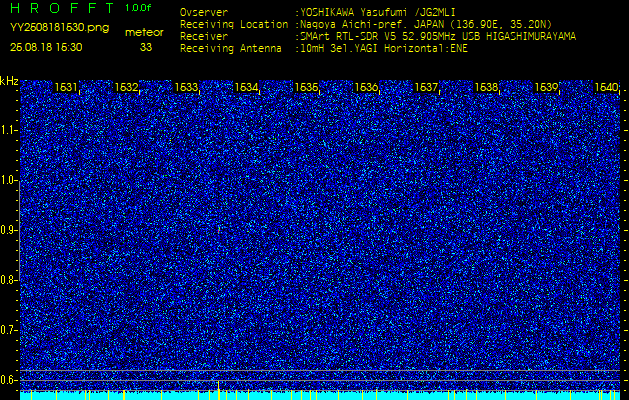Select the SMArt RTL-SDR V5 52.905MHz receiver text
Screen dimensions: 629x400
pyautogui.click(x=438, y=37)
